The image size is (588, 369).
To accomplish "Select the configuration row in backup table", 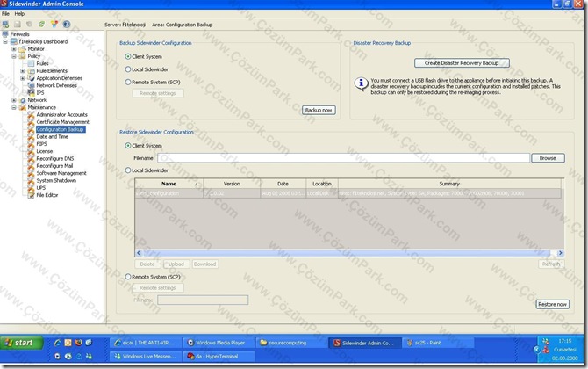I will tap(348, 193).
